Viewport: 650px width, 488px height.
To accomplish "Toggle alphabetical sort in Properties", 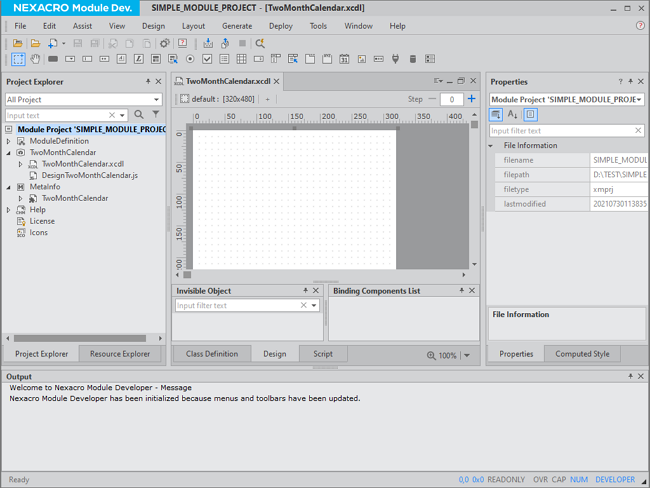I will pos(513,115).
